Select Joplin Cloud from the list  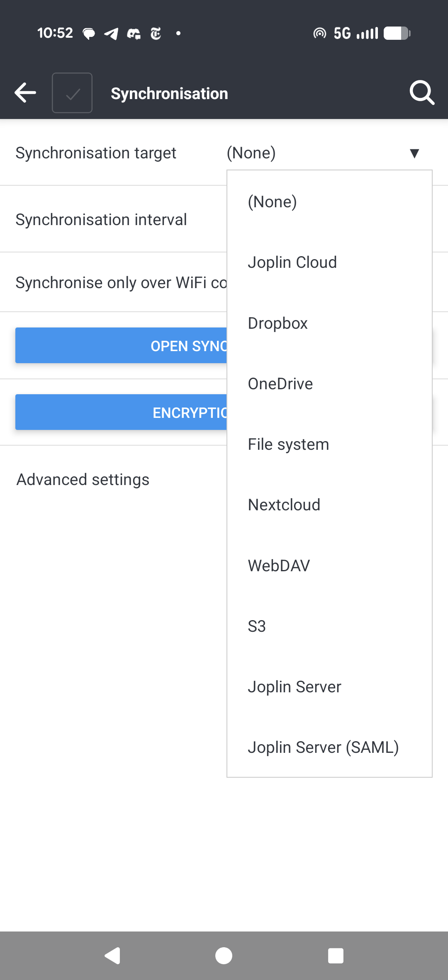tap(292, 262)
